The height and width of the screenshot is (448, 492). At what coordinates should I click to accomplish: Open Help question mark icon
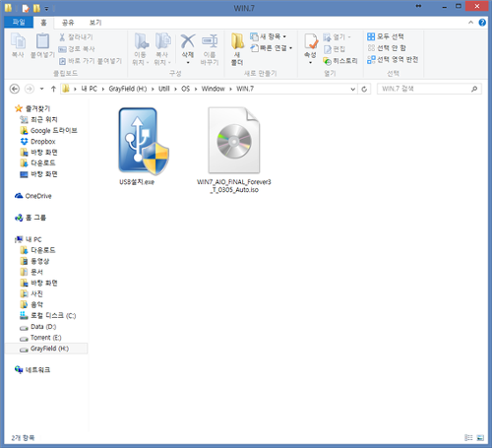pyautogui.click(x=482, y=23)
